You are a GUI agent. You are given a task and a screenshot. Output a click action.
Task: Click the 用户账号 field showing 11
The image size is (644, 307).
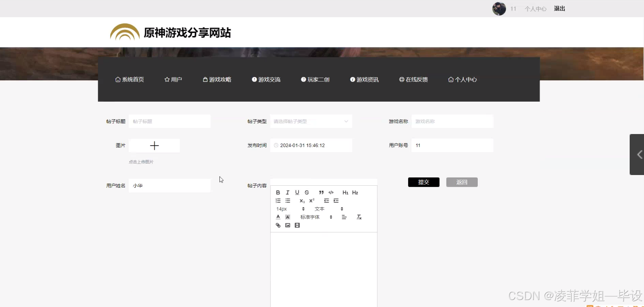tap(452, 146)
